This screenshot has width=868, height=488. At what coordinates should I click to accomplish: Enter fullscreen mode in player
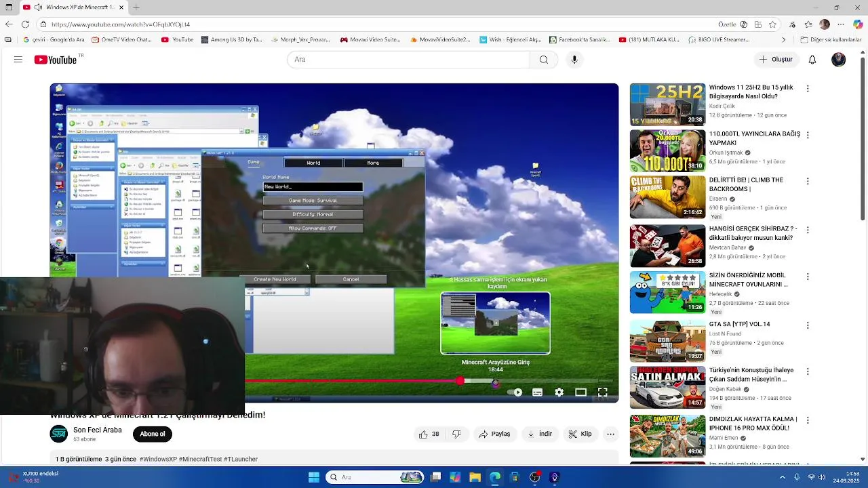(602, 392)
